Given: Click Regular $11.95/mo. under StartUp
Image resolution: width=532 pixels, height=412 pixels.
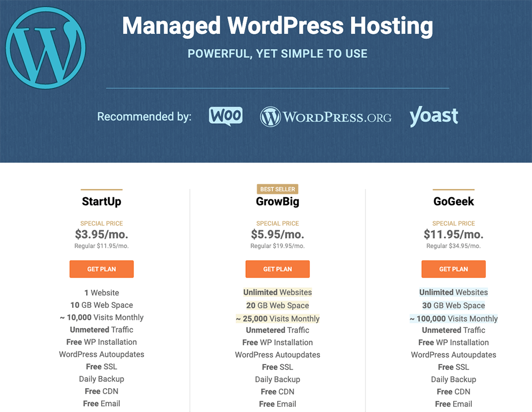Looking at the screenshot, I should [102, 246].
